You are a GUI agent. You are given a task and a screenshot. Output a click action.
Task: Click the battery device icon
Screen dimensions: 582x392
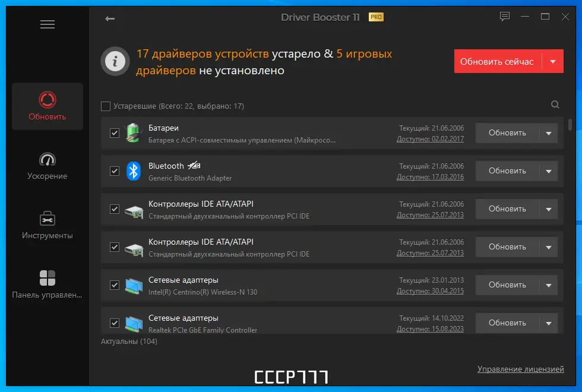(x=133, y=133)
